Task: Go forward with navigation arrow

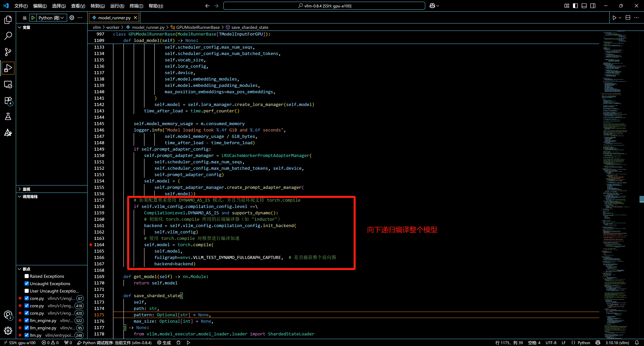Action: pos(216,6)
